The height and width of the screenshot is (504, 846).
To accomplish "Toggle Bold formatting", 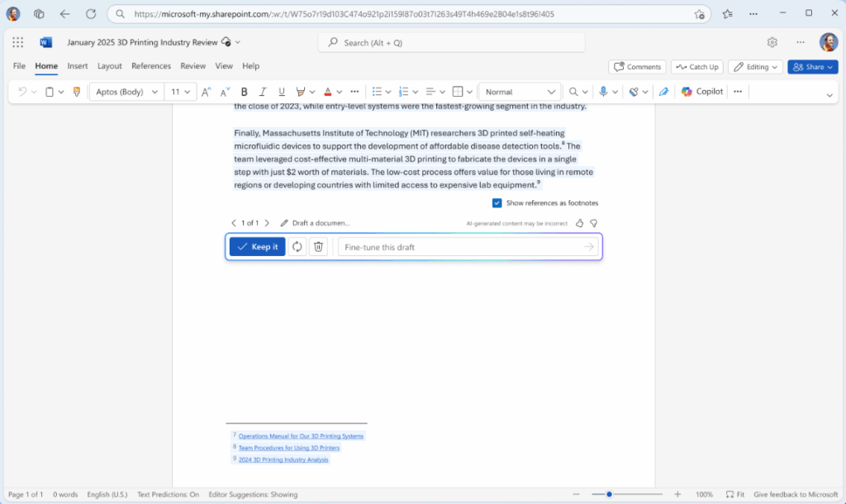I will pos(244,92).
